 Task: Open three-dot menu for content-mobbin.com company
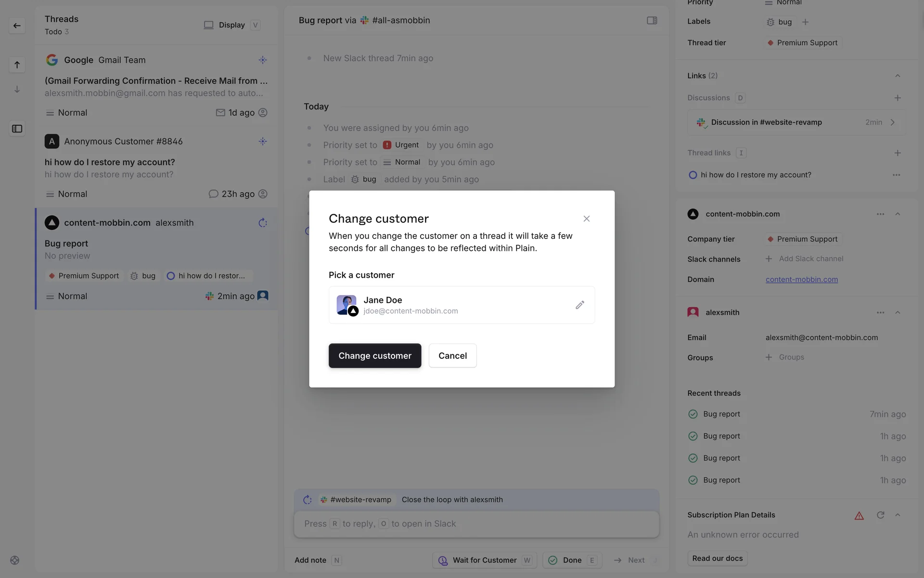point(880,214)
